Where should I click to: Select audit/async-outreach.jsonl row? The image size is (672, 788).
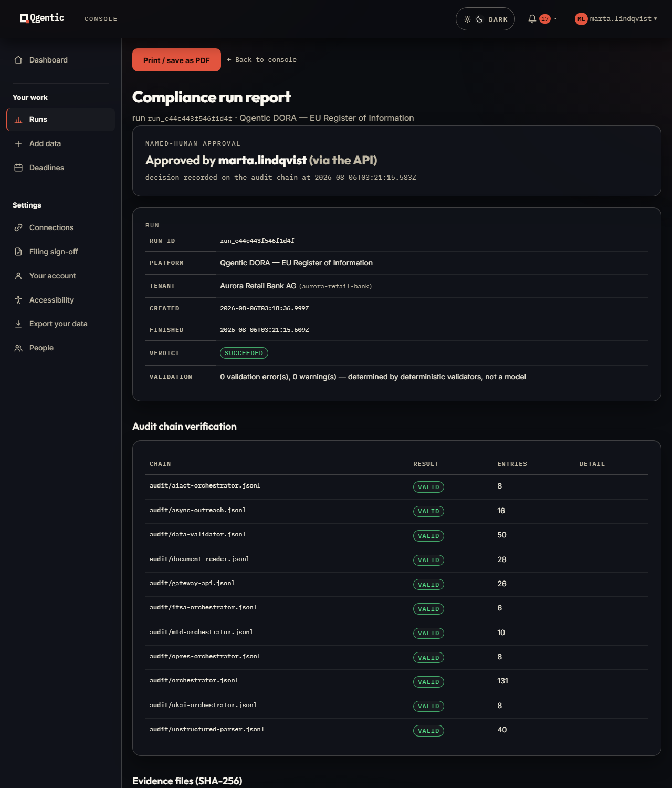397,511
